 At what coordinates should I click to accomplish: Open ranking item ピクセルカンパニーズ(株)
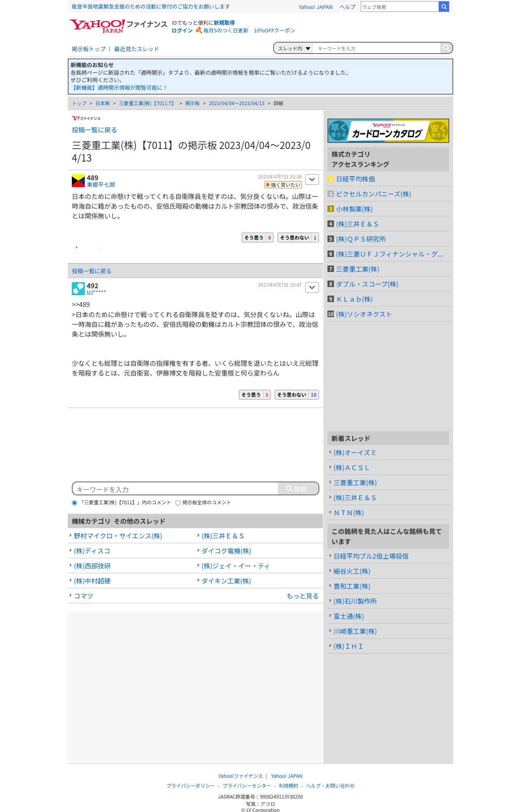[373, 194]
